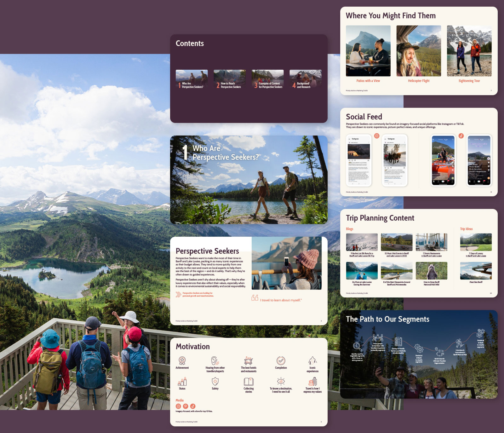Click the Sightseeing Tour caption
Image resolution: width=504 pixels, height=433 pixels.
coord(469,81)
